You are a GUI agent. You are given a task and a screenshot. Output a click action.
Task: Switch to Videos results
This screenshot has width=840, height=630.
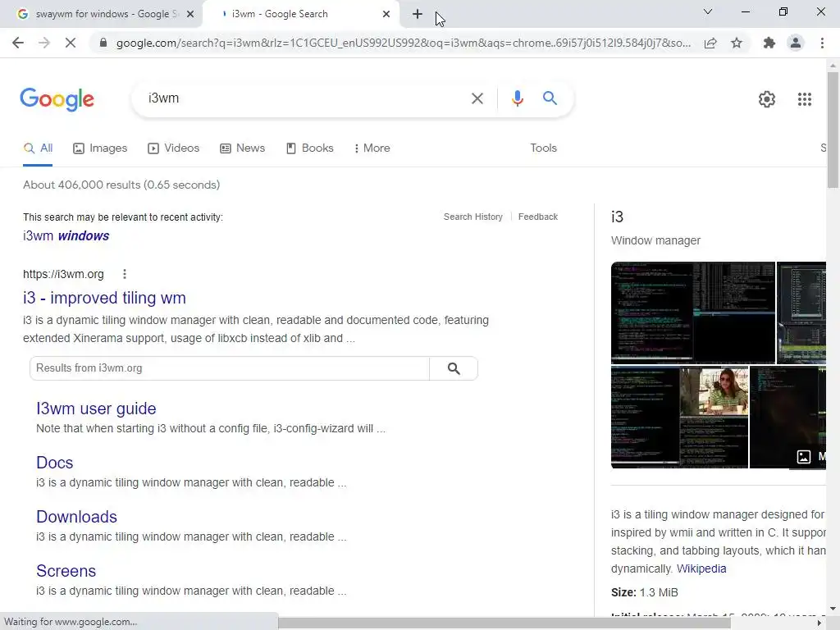174,148
